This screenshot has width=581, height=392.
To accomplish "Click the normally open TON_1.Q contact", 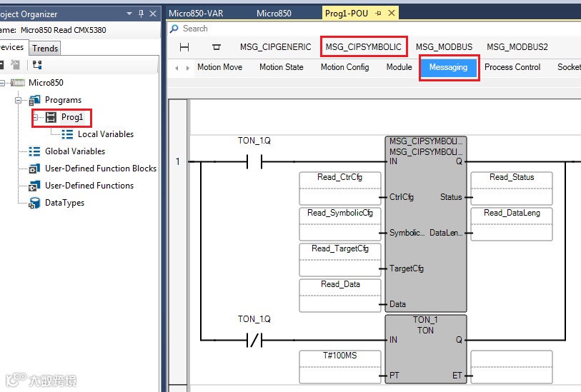I will point(254,162).
